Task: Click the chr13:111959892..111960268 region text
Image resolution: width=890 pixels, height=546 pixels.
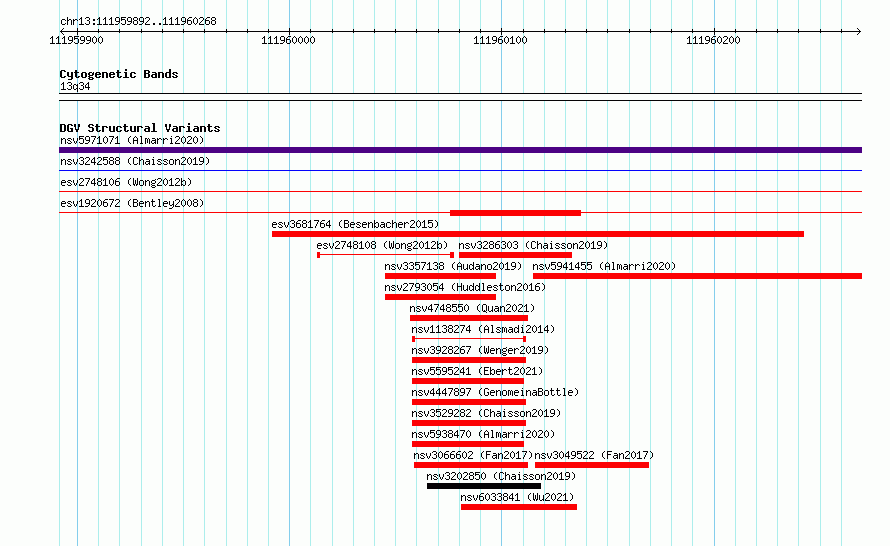Action: (138, 22)
